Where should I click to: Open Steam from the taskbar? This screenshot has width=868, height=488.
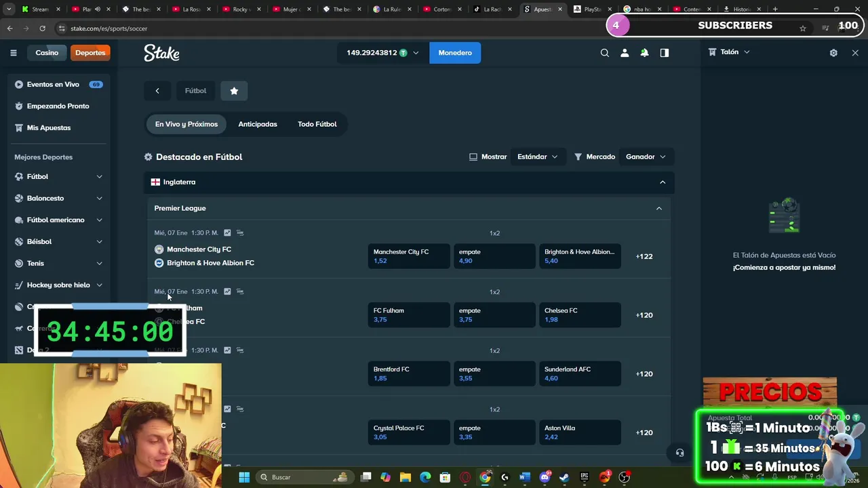tap(564, 477)
